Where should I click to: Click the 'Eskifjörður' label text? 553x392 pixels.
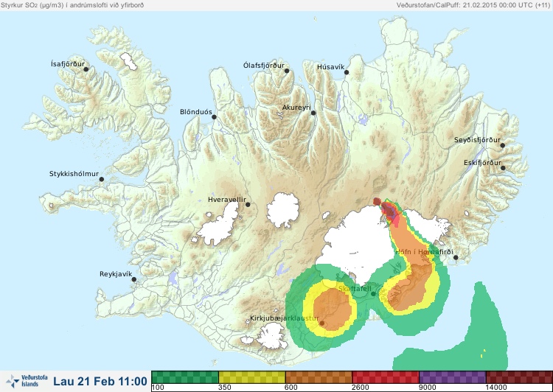pyautogui.click(x=482, y=163)
